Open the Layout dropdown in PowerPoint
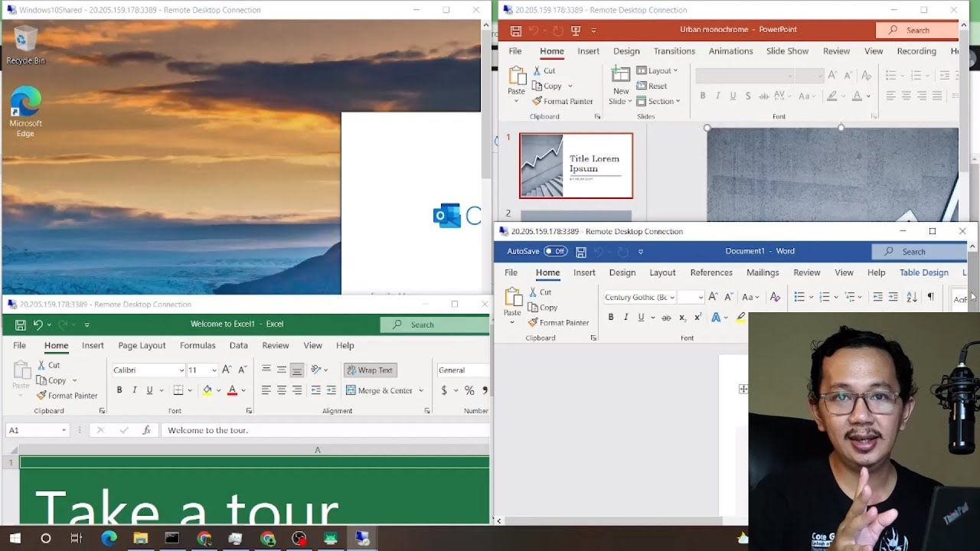Image resolution: width=980 pixels, height=551 pixels. [657, 71]
